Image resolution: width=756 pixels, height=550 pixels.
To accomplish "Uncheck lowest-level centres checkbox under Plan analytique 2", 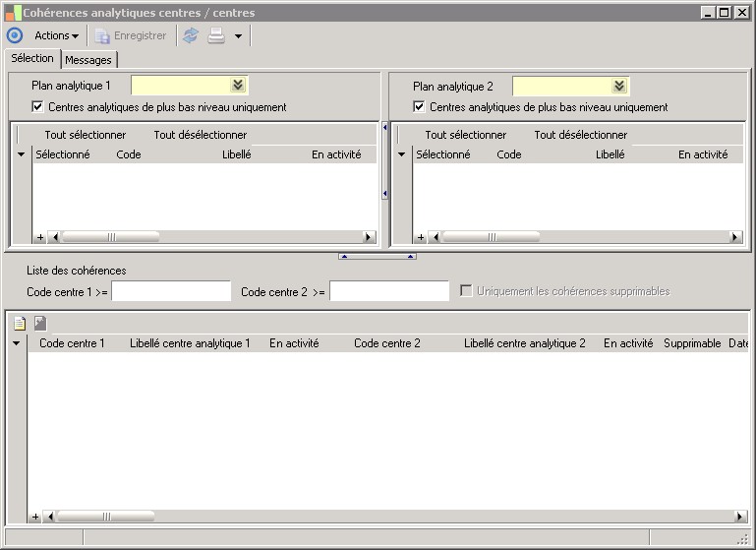I will (420, 107).
